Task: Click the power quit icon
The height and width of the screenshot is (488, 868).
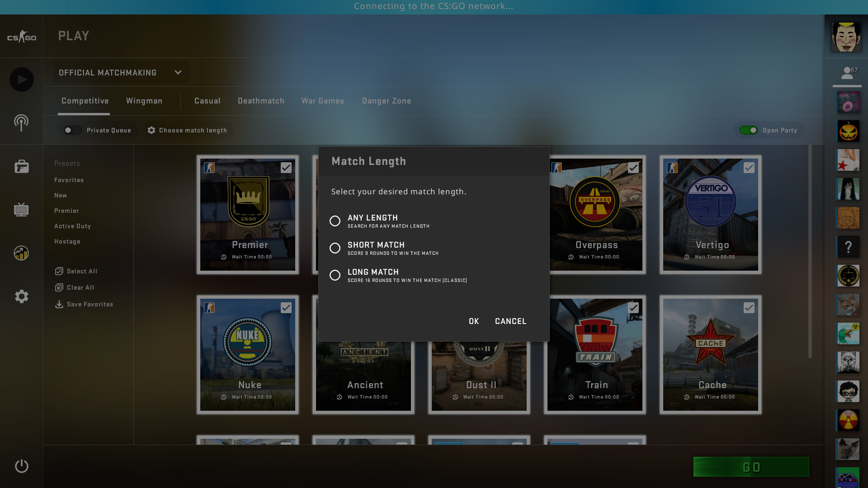Action: click(21, 466)
